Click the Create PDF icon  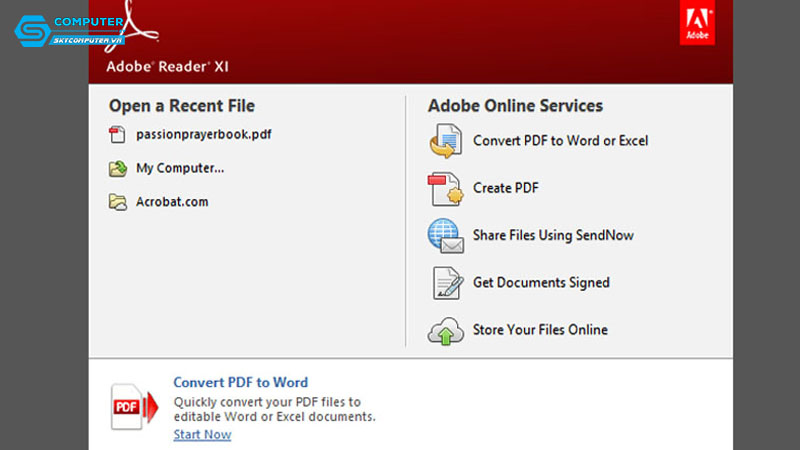(x=445, y=188)
